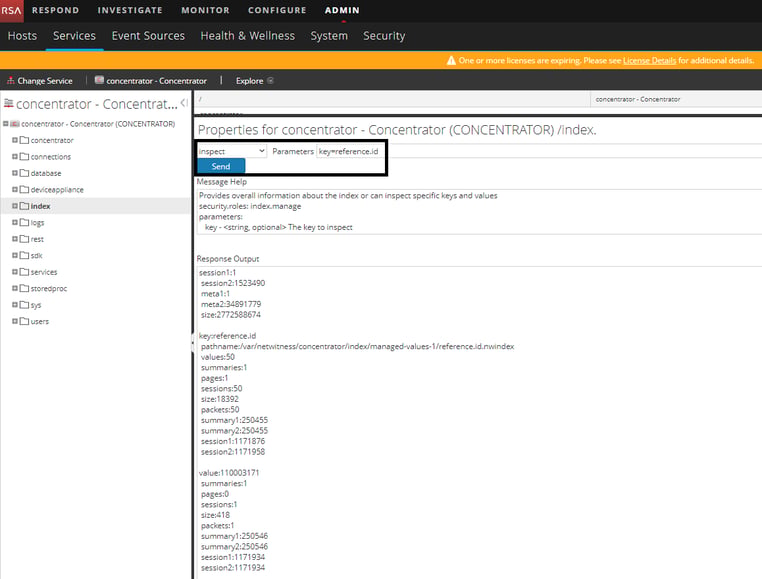
Task: Open the Event Sources tab
Action: tap(148, 36)
